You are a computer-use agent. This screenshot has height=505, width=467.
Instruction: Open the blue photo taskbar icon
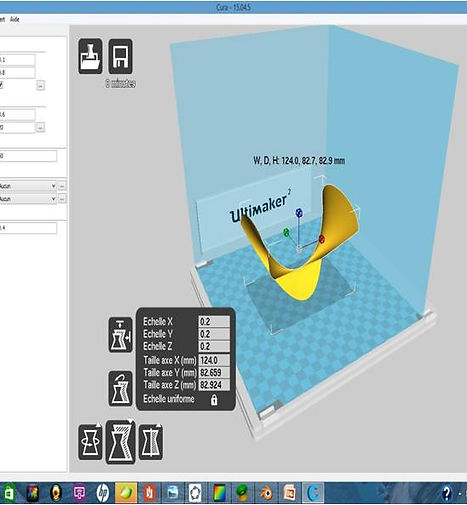coord(173,493)
